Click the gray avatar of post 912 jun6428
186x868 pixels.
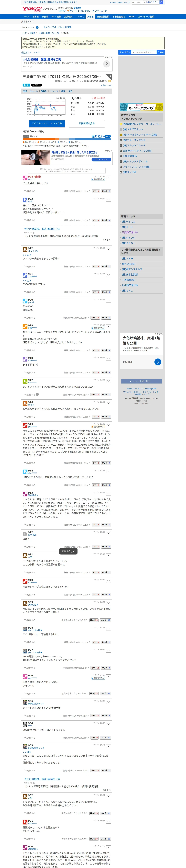point(25,533)
